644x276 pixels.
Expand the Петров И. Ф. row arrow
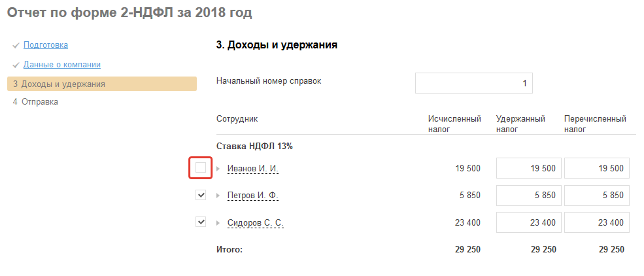pos(218,196)
